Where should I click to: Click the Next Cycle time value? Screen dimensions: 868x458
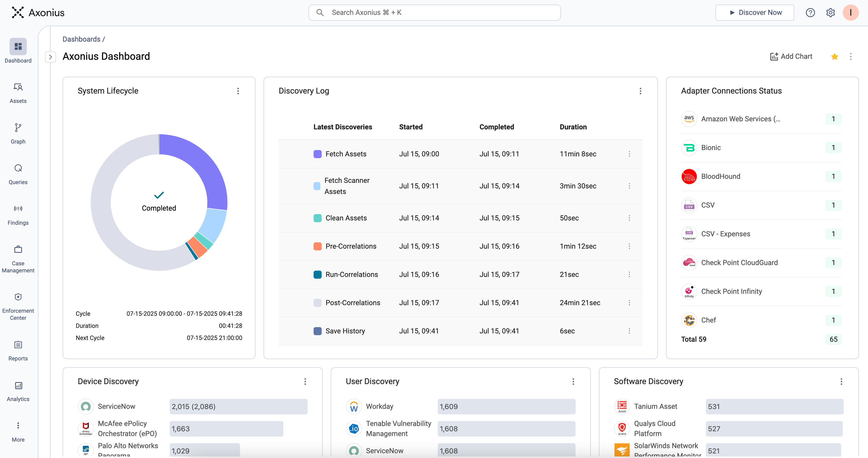click(x=214, y=338)
